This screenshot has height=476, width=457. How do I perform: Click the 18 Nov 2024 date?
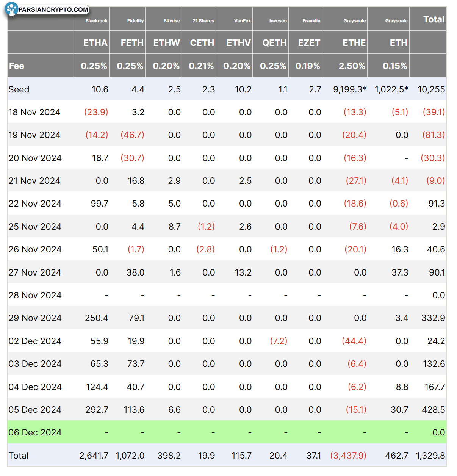pos(34,112)
